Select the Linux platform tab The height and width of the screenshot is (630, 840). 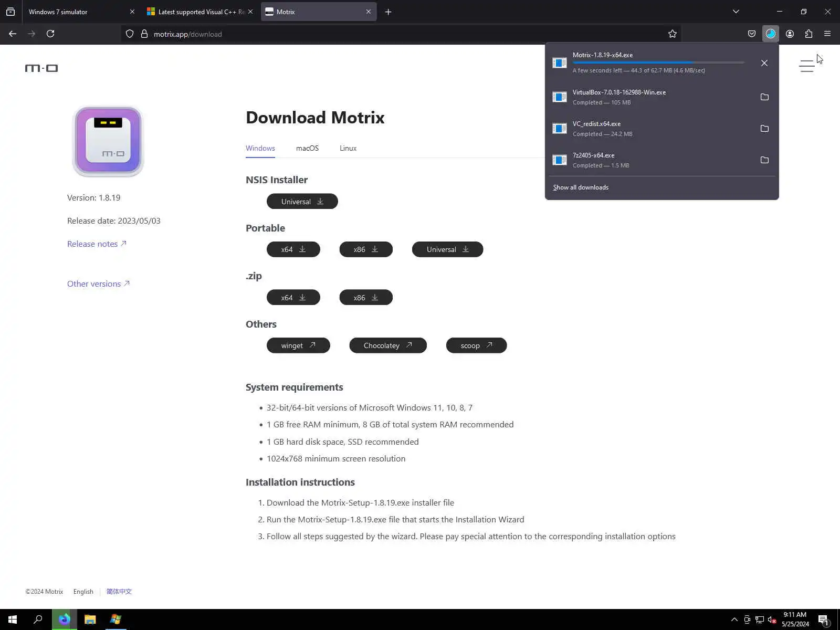348,148
